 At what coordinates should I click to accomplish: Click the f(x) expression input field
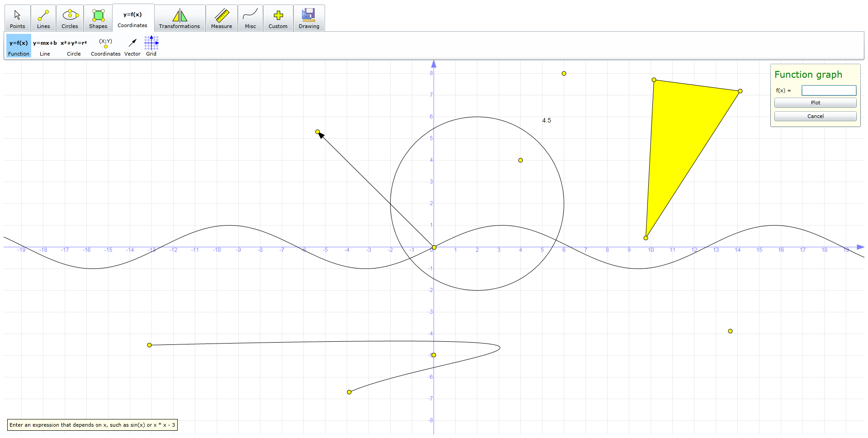(829, 90)
